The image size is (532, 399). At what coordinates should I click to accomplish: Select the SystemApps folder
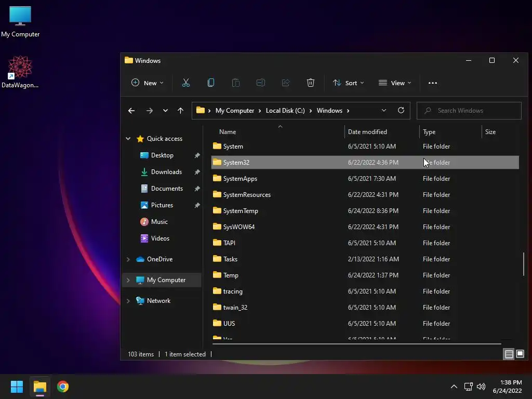(x=365, y=179)
